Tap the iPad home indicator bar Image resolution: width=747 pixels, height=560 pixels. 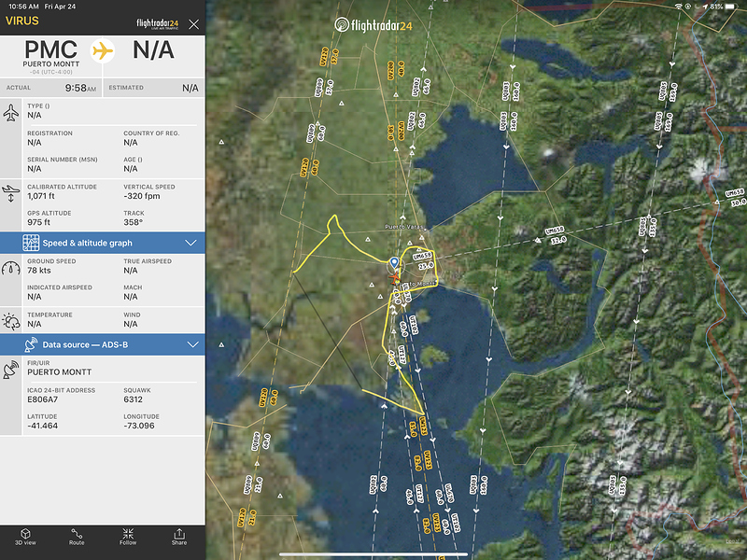click(x=373, y=554)
